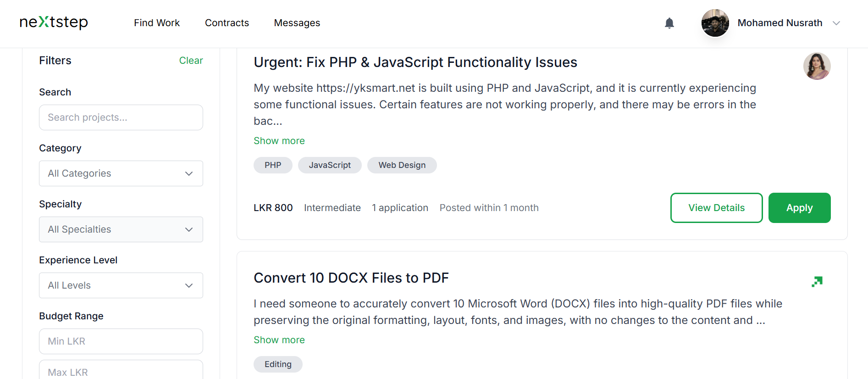View Details of the PHP job
Image resolution: width=868 pixels, height=379 pixels.
tap(716, 208)
